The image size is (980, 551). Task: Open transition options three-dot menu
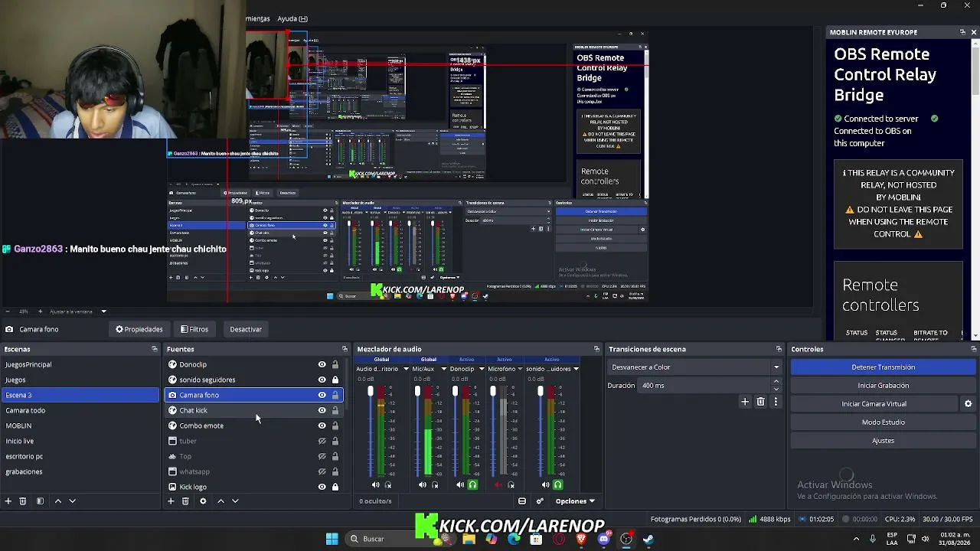776,402
